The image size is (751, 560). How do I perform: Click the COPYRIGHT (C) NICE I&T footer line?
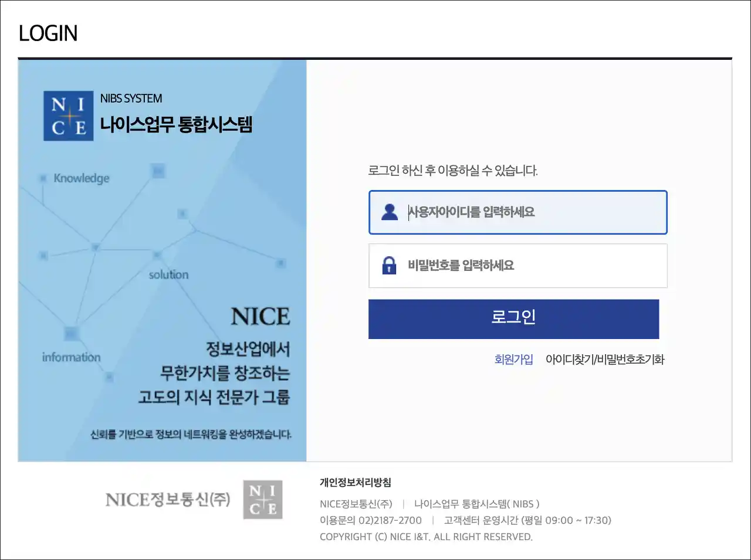tap(426, 537)
